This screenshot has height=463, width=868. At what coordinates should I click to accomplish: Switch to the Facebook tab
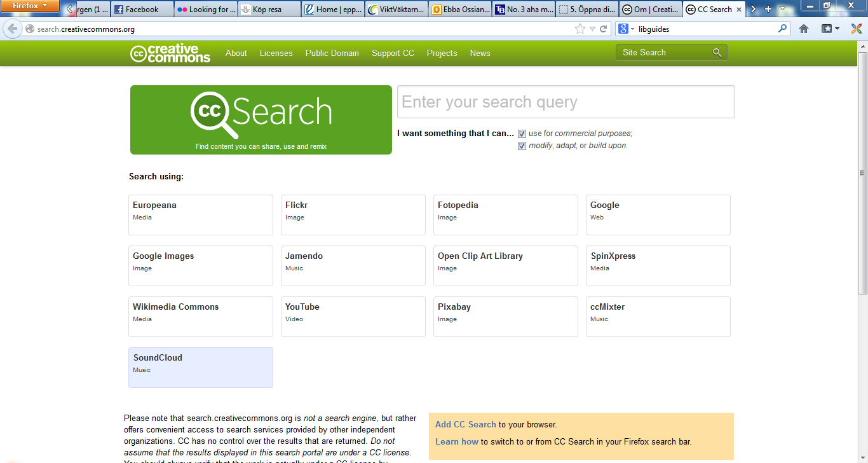(142, 10)
